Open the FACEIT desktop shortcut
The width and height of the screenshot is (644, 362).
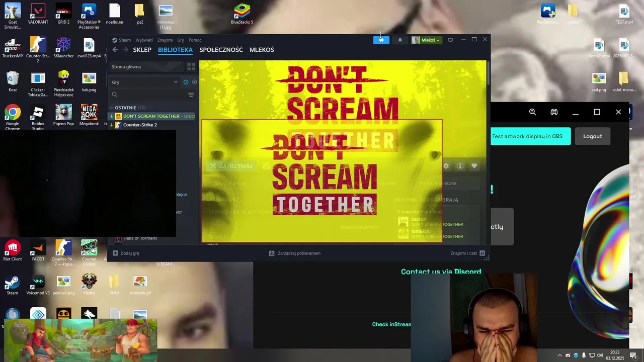click(x=38, y=250)
